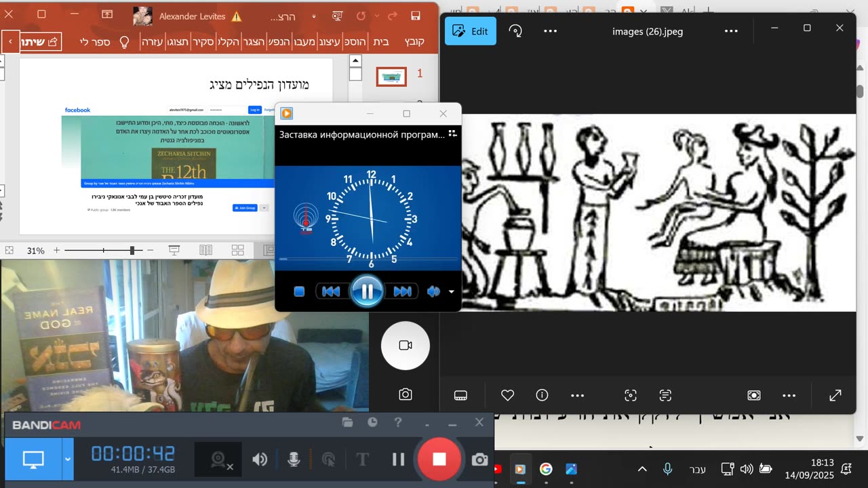Open Bandicam scheduled recording clock

tap(372, 422)
